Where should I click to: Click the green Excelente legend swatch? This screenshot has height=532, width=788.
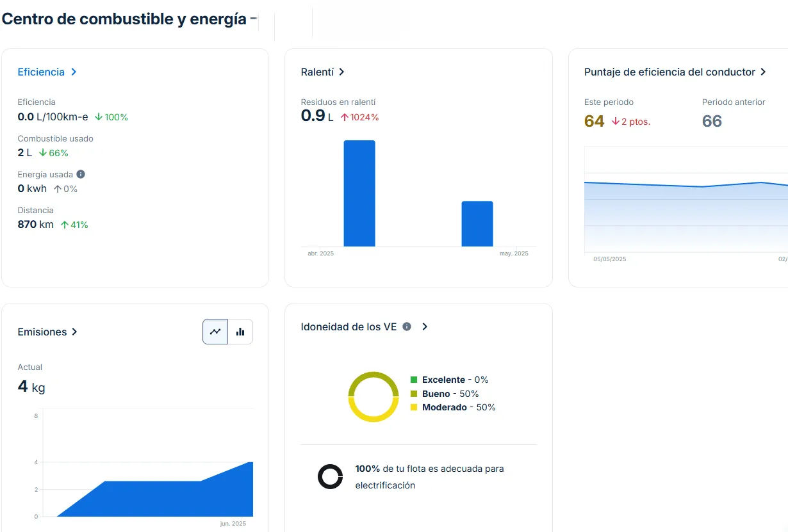[414, 380]
